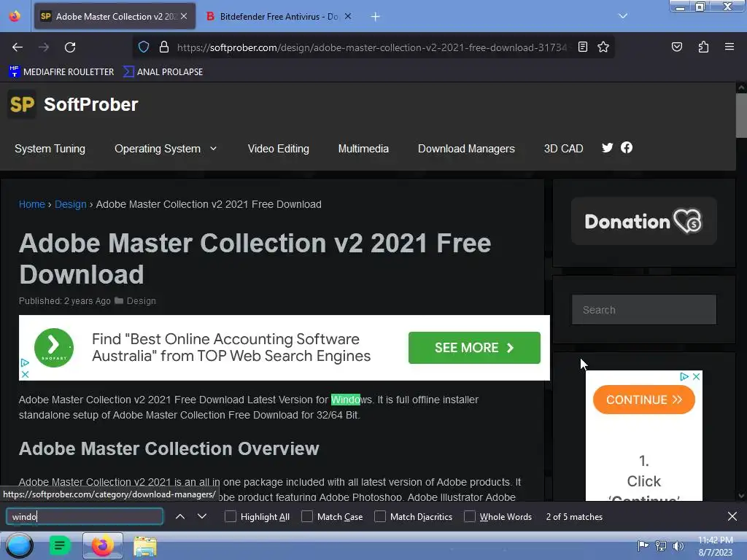Click the page vertical scrollbar thumb
747x560 pixels.
point(741,115)
